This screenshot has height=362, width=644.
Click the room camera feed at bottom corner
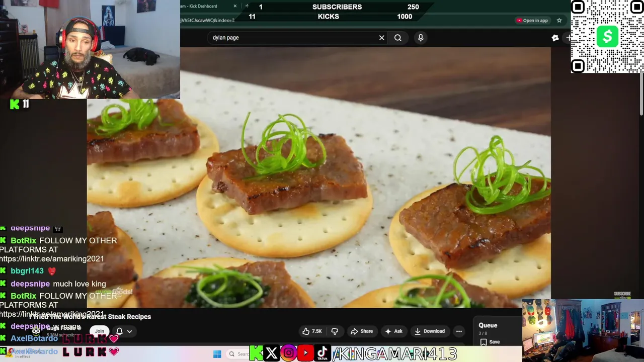coord(583,330)
